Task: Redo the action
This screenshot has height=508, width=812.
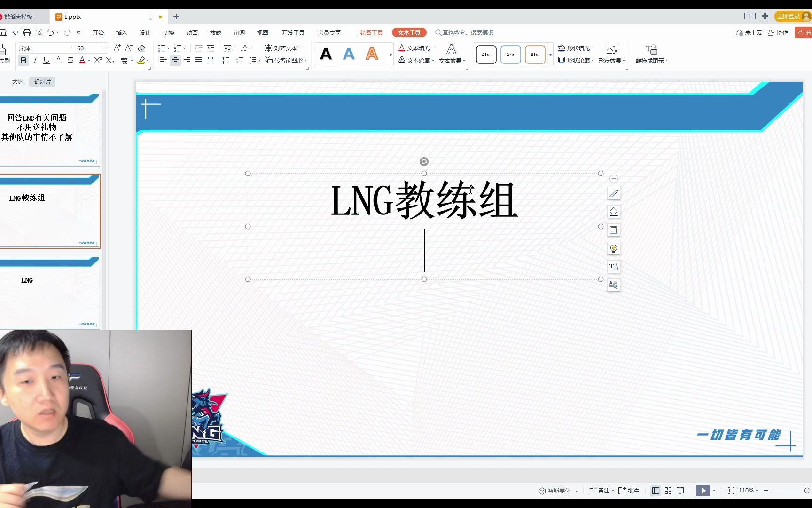Action: [x=67, y=32]
